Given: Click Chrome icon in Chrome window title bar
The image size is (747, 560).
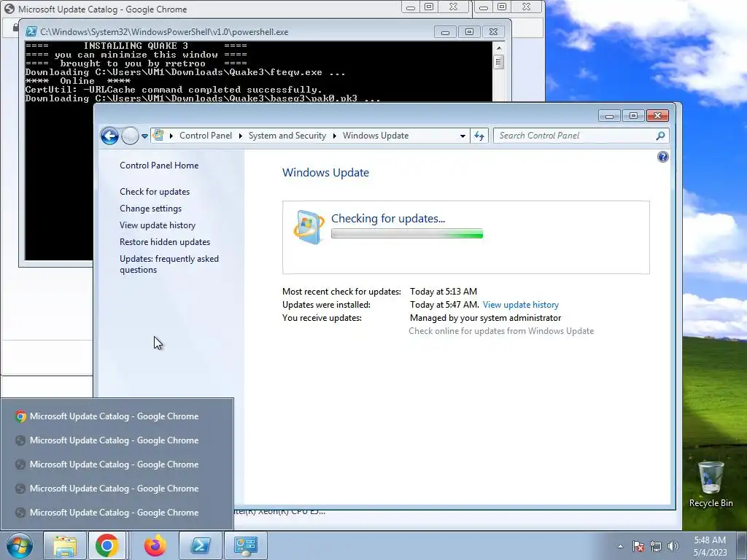Looking at the screenshot, I should pyautogui.click(x=9, y=9).
